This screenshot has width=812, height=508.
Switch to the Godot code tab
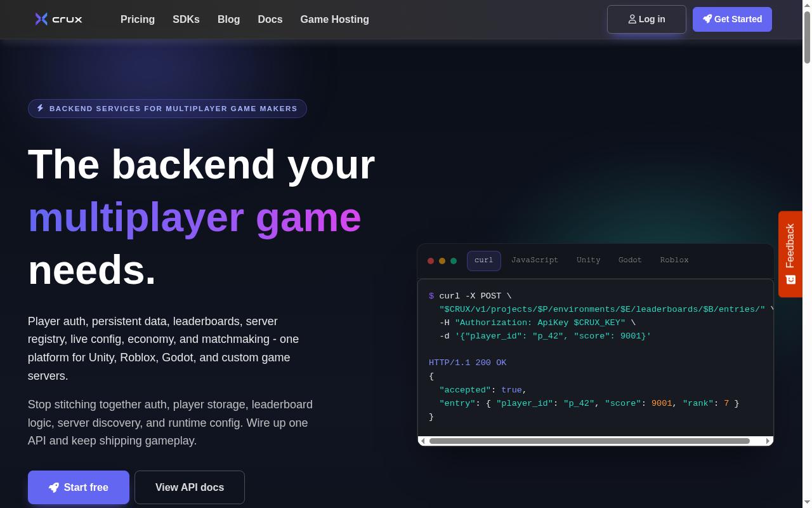tap(630, 260)
